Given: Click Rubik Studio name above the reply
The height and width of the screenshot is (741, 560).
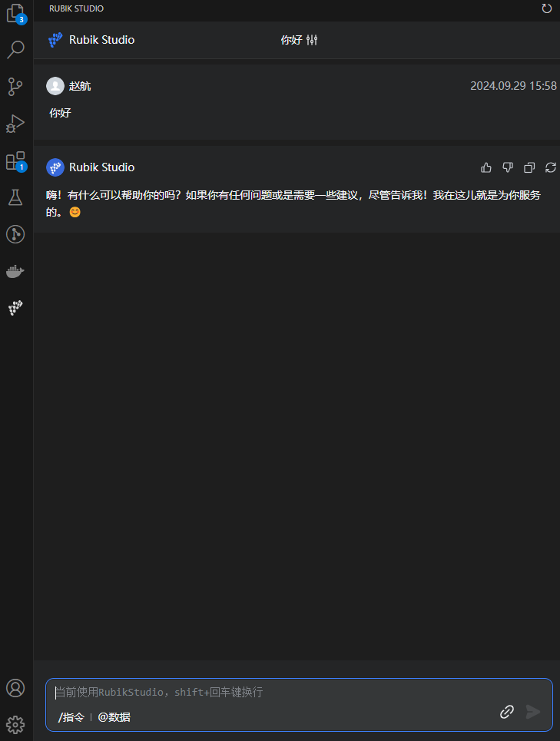Looking at the screenshot, I should [x=102, y=167].
